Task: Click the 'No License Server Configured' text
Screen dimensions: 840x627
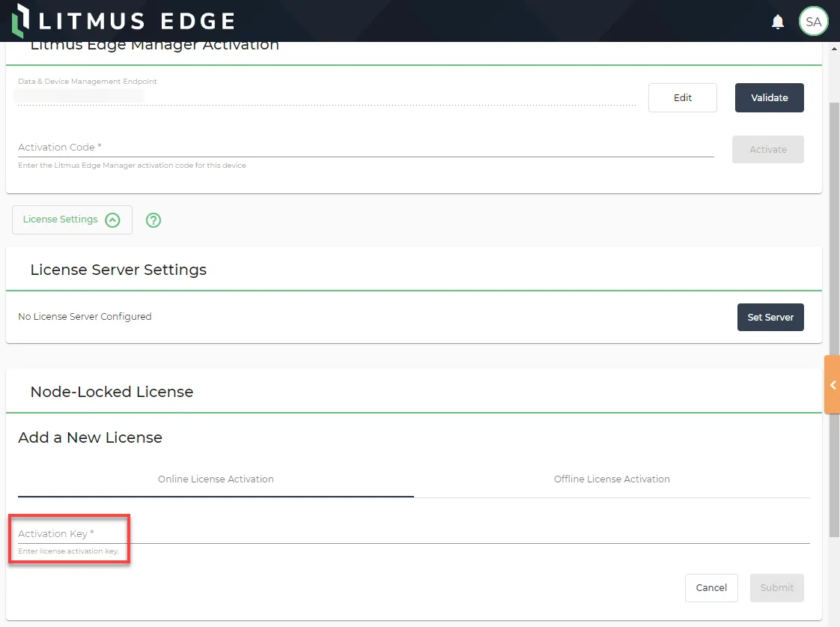Action: point(85,317)
